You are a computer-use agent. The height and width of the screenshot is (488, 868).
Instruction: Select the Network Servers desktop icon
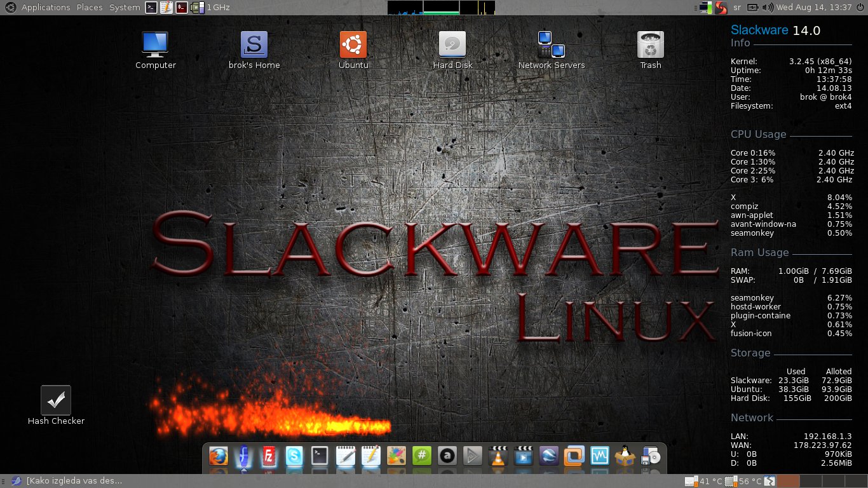552,50
